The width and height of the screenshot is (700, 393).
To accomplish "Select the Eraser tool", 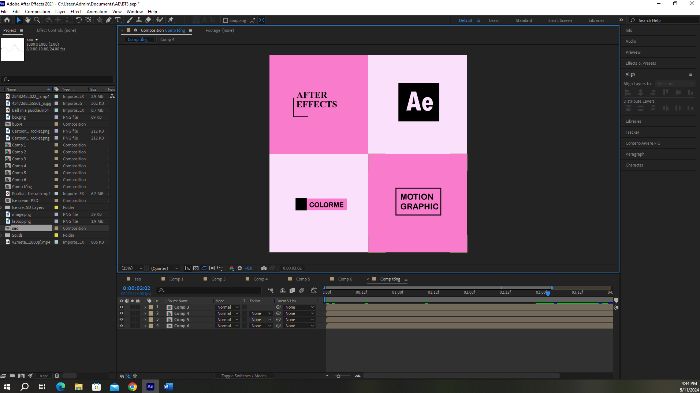I will (x=148, y=20).
